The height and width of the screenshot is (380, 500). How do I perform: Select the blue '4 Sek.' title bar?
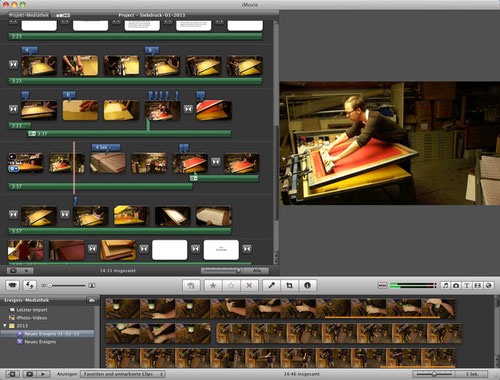(106, 147)
